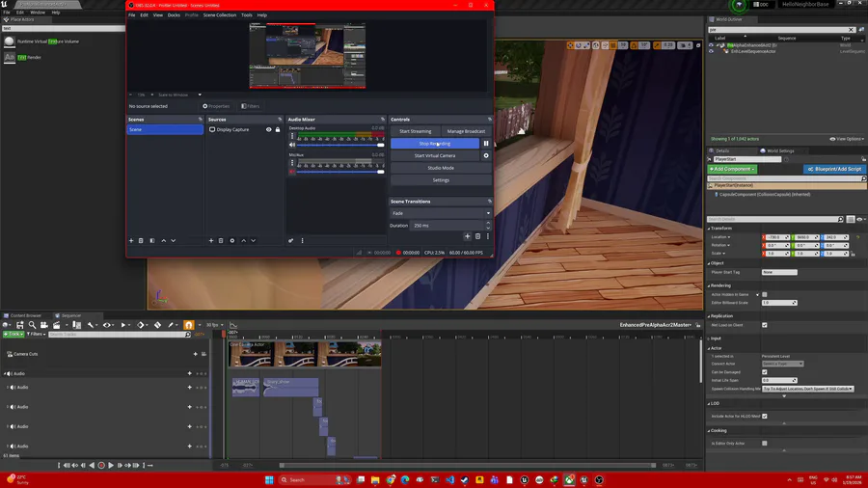Toggle the orange Sequencer snapping magnet icon
The height and width of the screenshot is (488, 868).
click(189, 325)
